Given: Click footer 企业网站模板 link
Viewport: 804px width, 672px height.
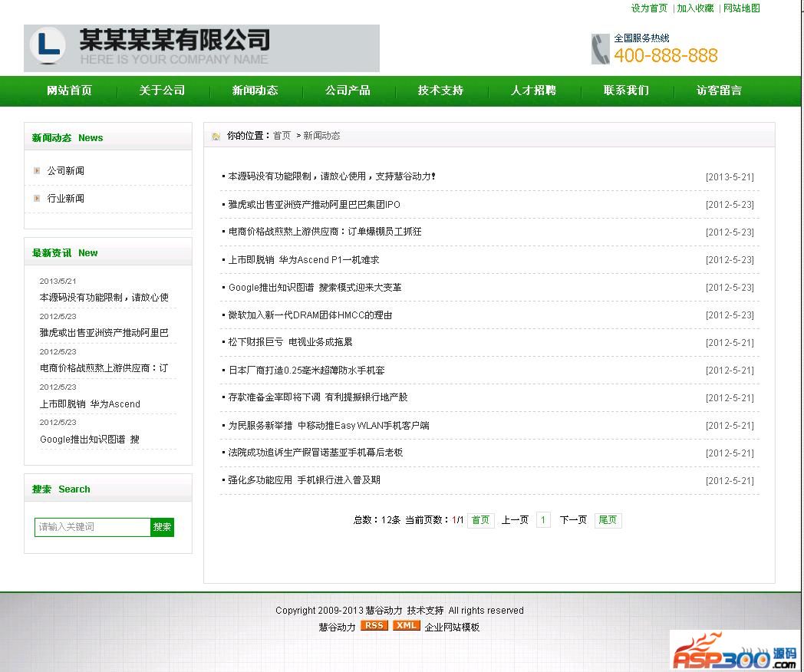Looking at the screenshot, I should (x=453, y=628).
